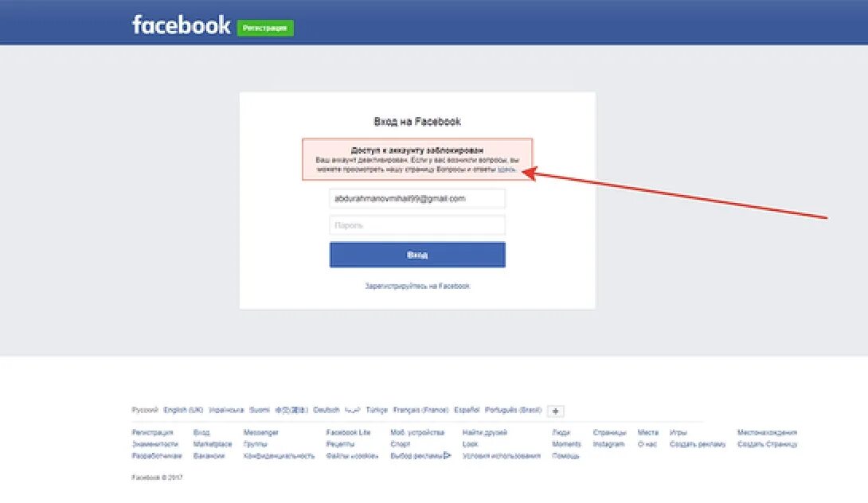This screenshot has height=503, width=868.
Task: Open the здесь link in the warning box
Action: 507,170
